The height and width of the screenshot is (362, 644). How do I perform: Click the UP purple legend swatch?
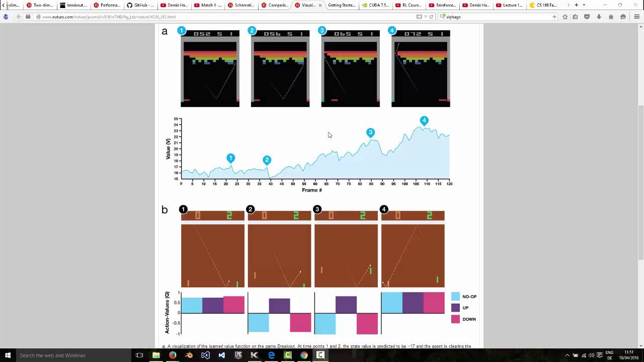(x=455, y=308)
